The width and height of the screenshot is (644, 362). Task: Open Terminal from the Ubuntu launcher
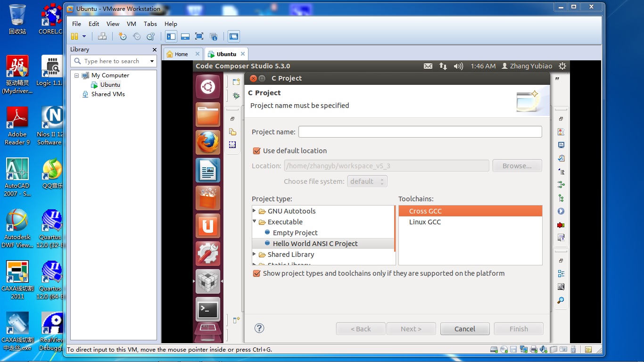pos(208,309)
